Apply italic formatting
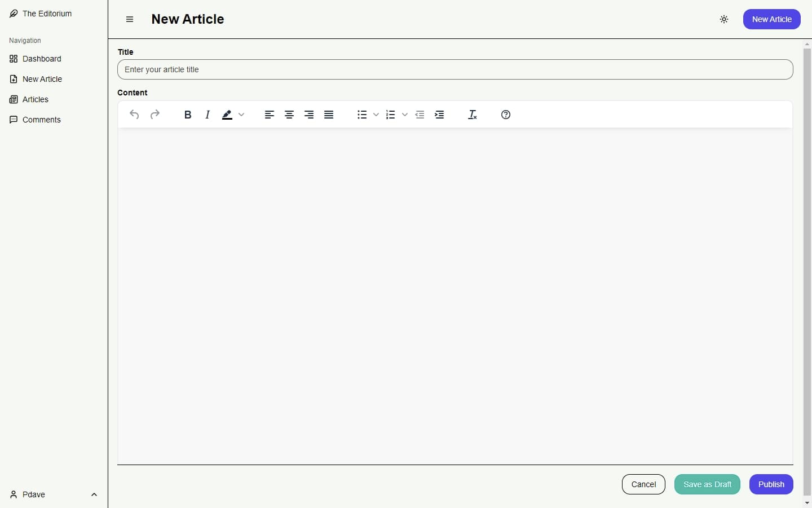Image resolution: width=812 pixels, height=508 pixels. 208,115
